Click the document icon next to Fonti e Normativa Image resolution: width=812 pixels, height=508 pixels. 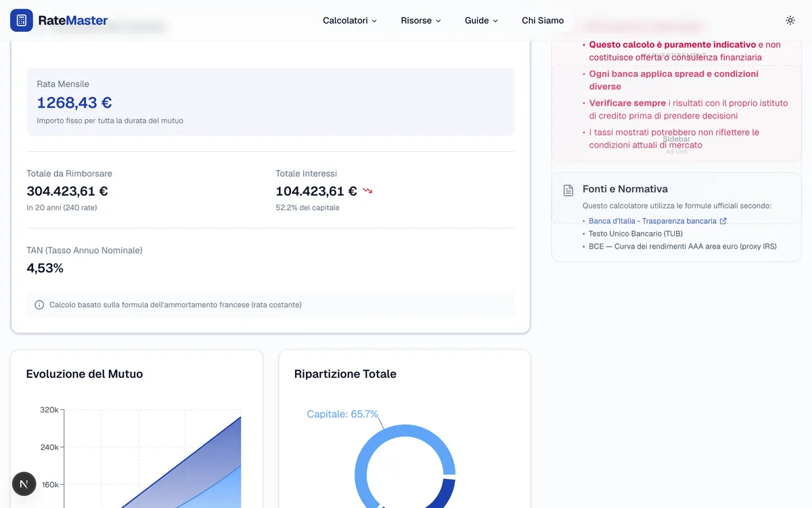click(568, 190)
